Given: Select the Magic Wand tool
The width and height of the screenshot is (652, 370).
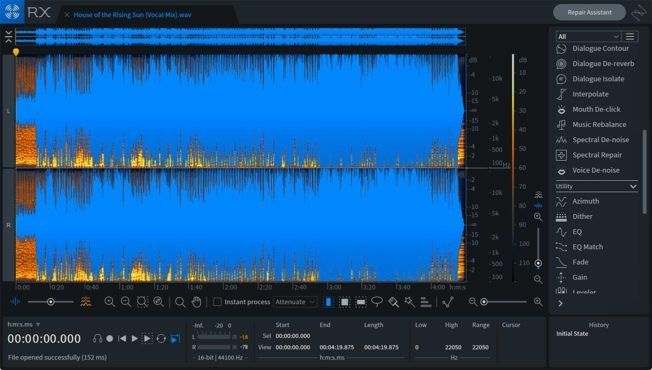Looking at the screenshot, I should pyautogui.click(x=410, y=302).
